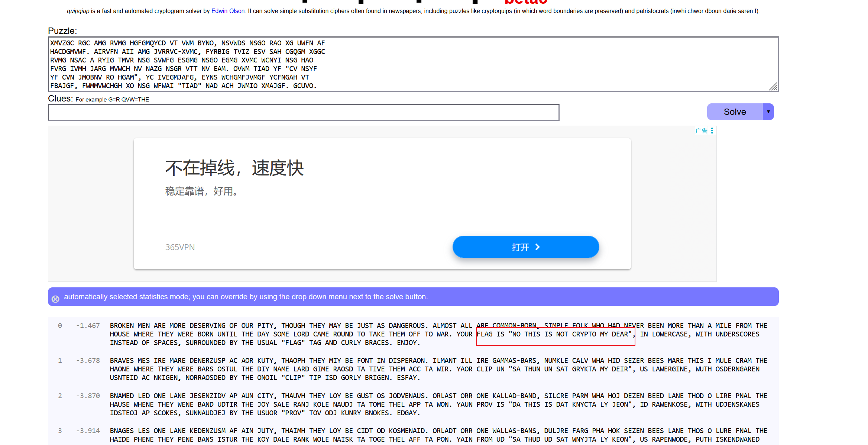Dismiss the statistics mode notification icon
868x445 pixels.
(55, 299)
